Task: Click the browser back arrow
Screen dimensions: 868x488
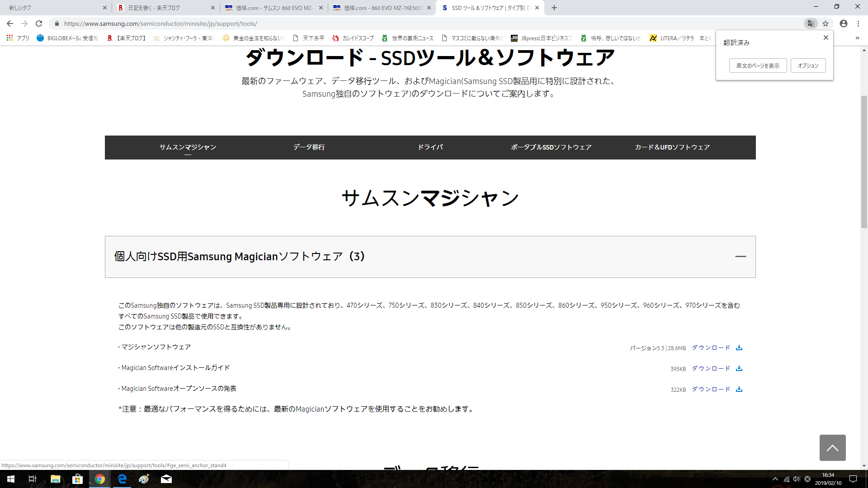Action: click(10, 23)
